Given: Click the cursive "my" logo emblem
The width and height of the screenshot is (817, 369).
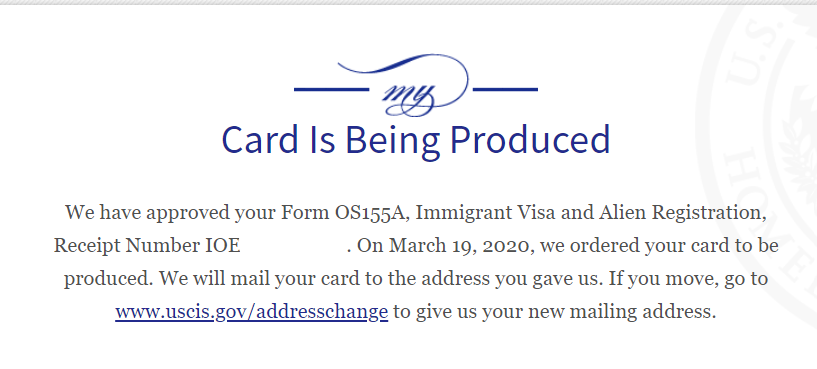Looking at the screenshot, I should tap(403, 85).
